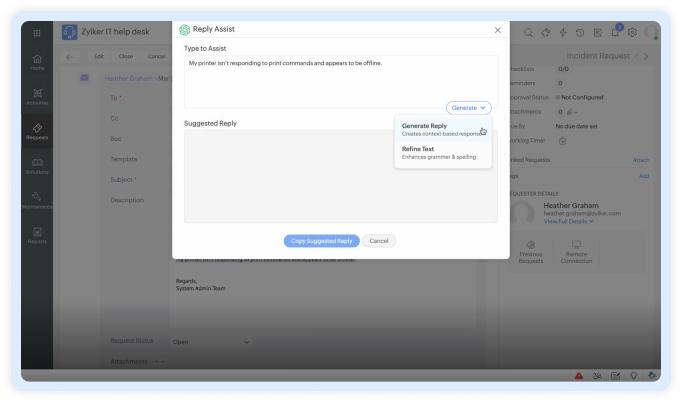Click Close in request toolbar
The image size is (682, 402).
126,57
